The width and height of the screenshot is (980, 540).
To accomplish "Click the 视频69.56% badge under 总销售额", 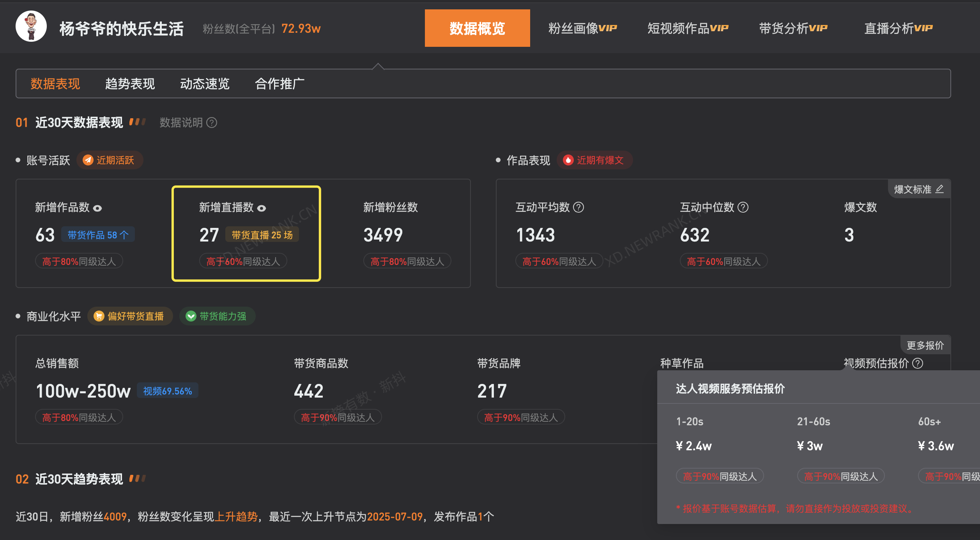I will pos(168,391).
